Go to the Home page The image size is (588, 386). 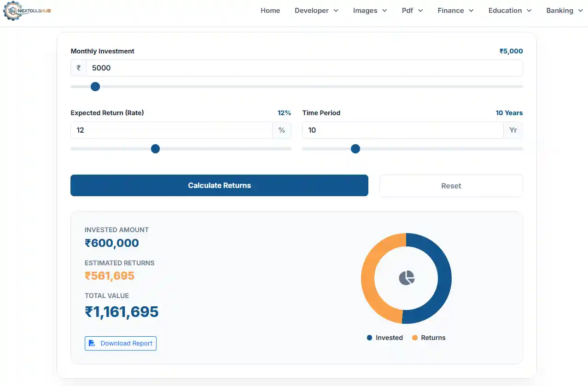pyautogui.click(x=270, y=11)
